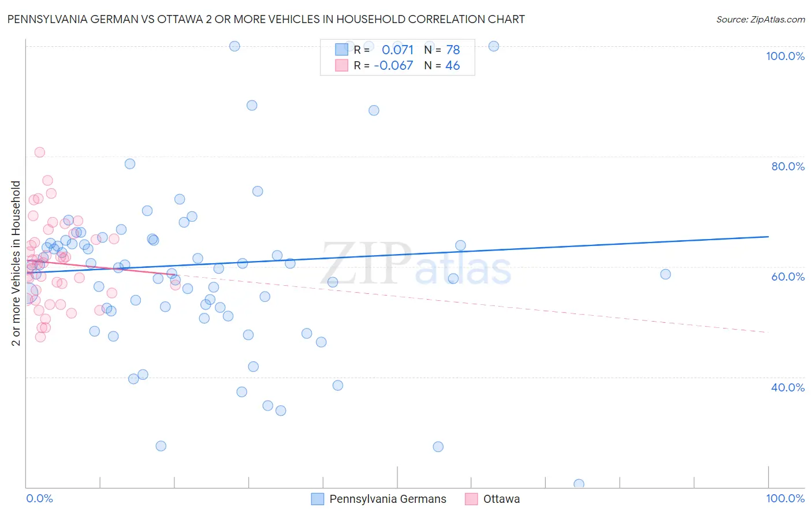Click the Ottawa legend swatch

pos(471,499)
